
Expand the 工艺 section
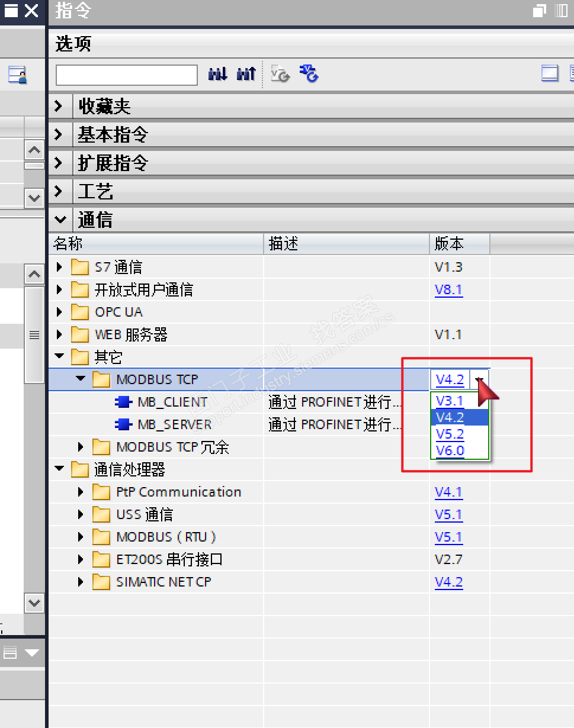pos(59,192)
